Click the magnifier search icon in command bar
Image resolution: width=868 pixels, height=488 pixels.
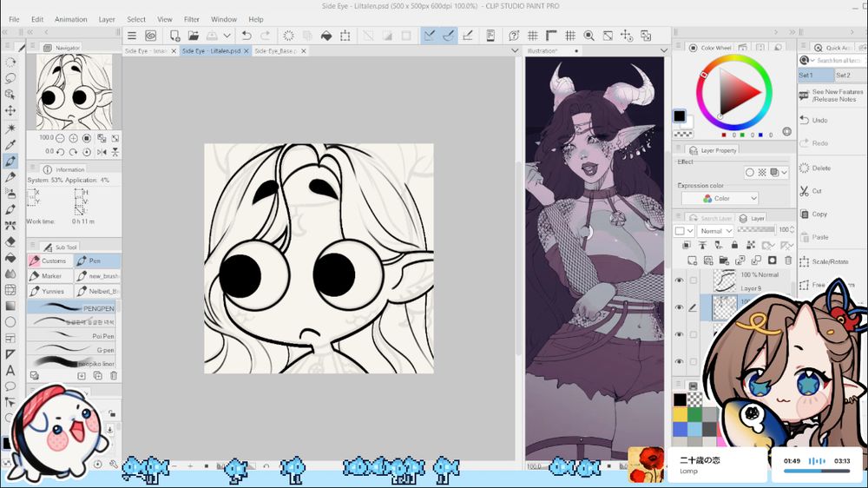click(x=589, y=36)
